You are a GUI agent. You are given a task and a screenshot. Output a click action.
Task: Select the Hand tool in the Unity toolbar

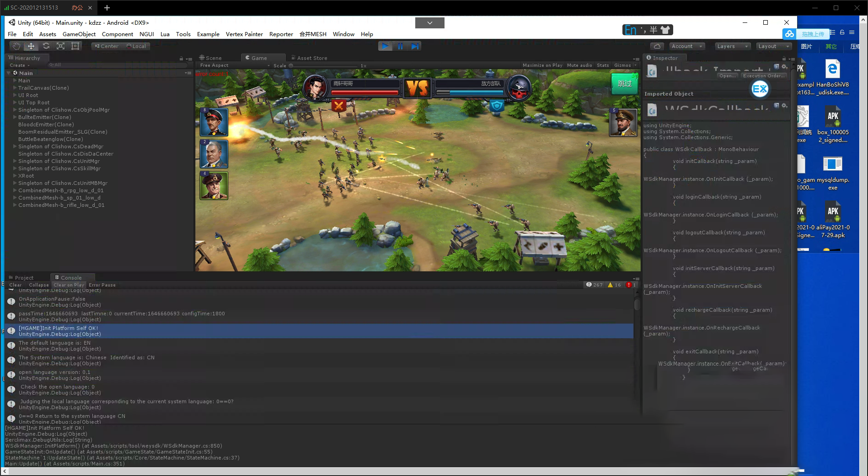click(16, 46)
